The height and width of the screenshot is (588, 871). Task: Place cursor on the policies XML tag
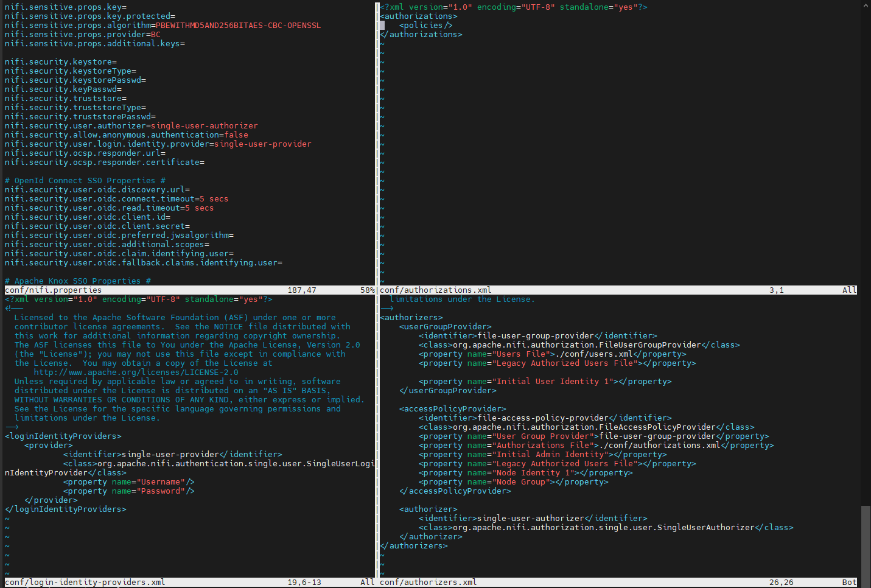point(425,26)
